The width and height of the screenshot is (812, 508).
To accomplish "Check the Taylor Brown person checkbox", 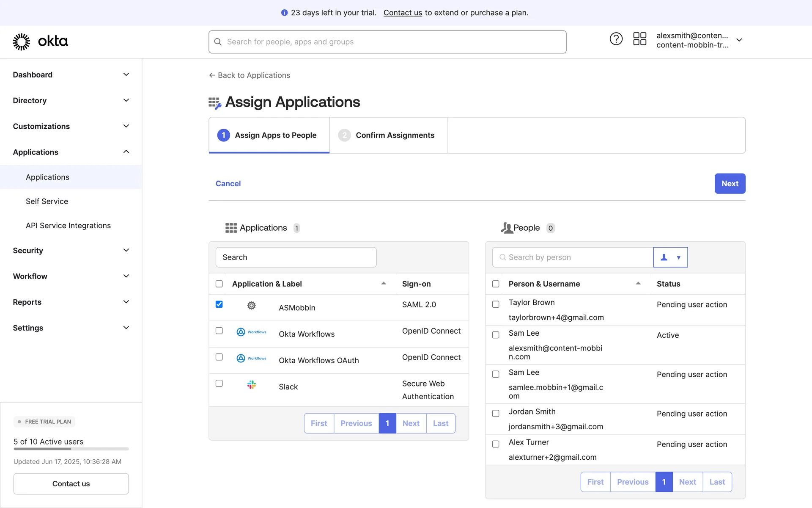I will (496, 304).
